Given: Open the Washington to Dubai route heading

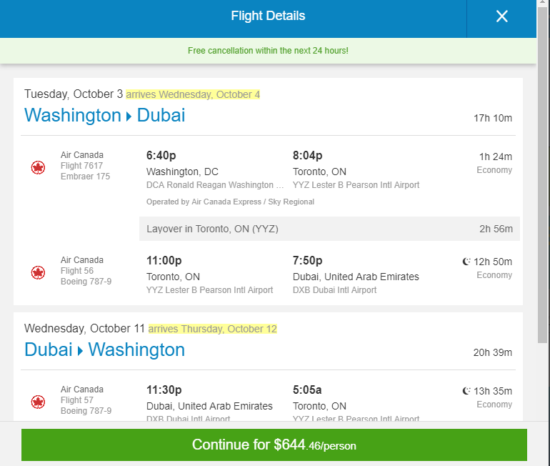Looking at the screenshot, I should tap(105, 115).
